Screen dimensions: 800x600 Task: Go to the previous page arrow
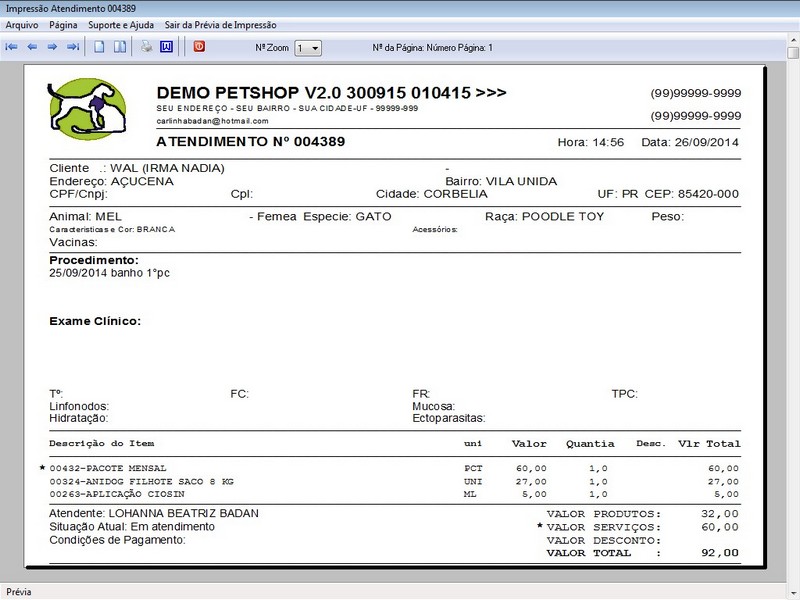pyautogui.click(x=32, y=47)
